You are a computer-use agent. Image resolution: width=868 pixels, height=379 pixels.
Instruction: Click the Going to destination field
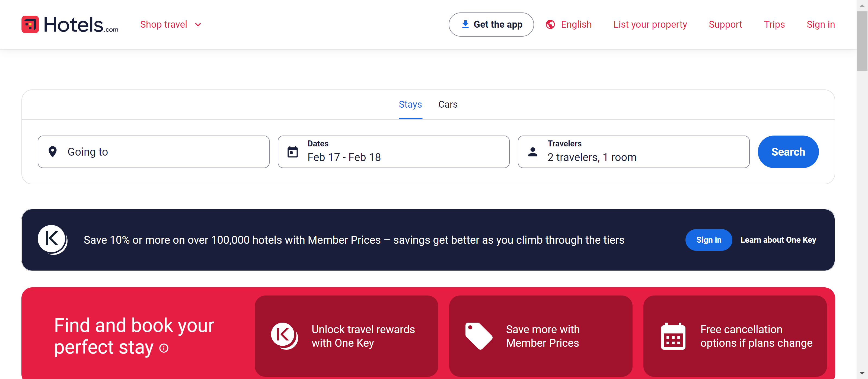click(x=153, y=152)
